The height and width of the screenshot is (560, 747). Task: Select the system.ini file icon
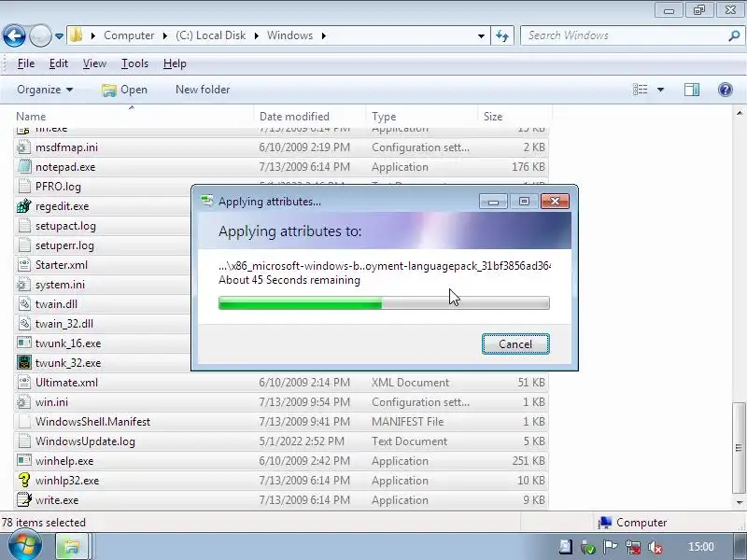coord(23,285)
